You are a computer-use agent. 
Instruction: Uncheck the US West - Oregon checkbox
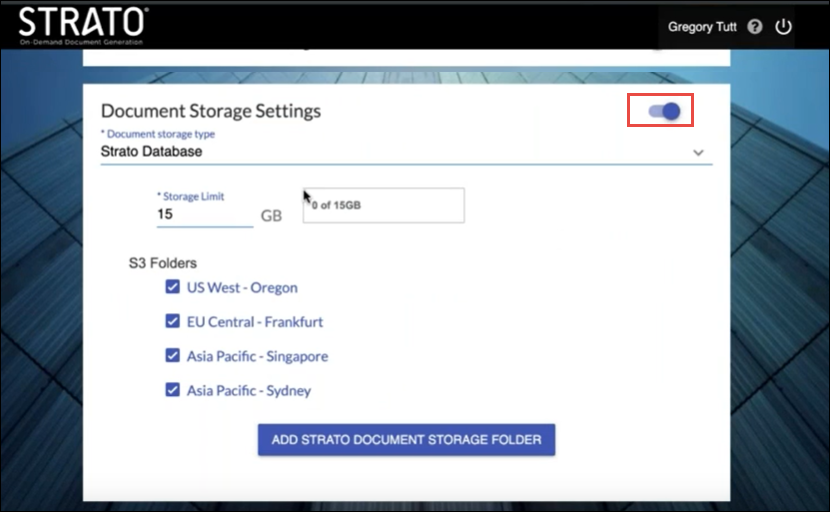click(173, 287)
